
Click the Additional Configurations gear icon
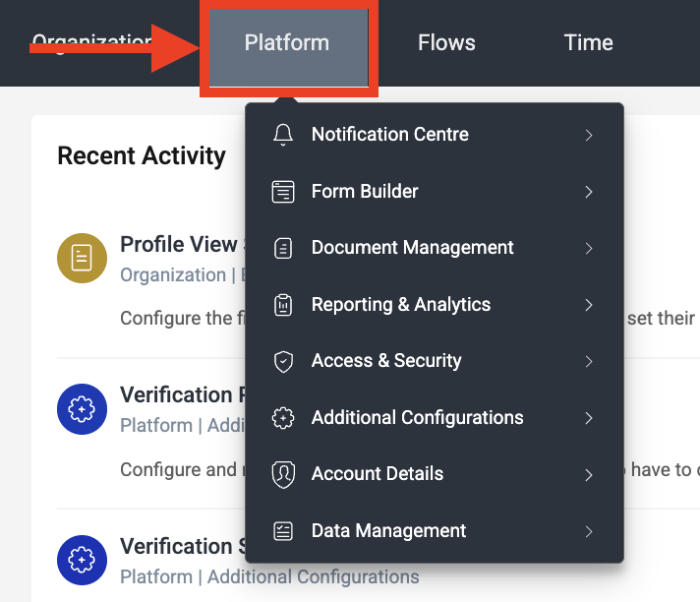pyautogui.click(x=283, y=418)
